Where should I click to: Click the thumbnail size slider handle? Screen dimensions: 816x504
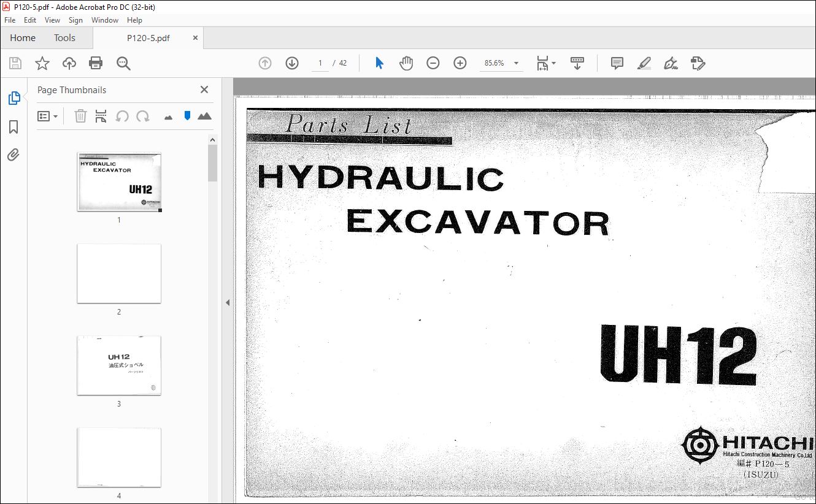coord(188,115)
